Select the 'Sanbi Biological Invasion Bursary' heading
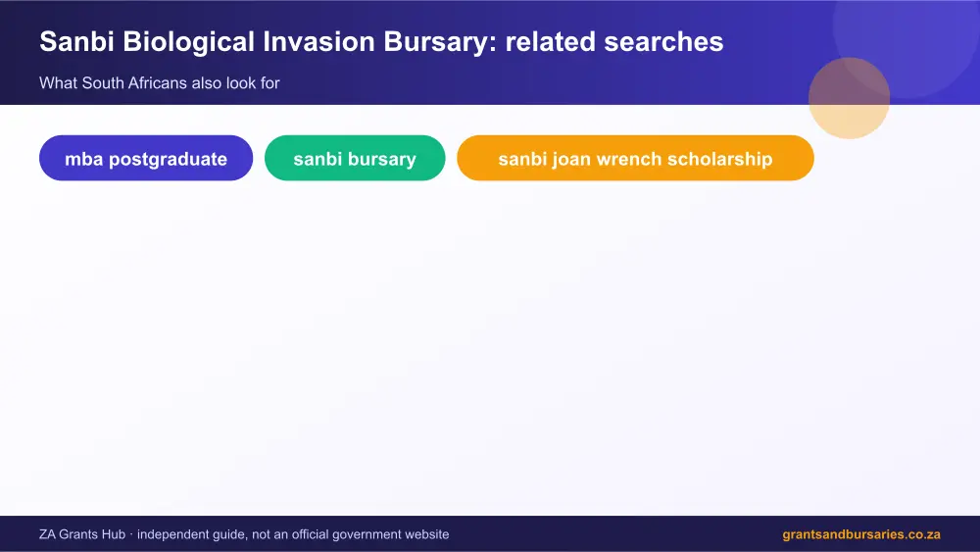Viewport: 980px width, 552px height. pyautogui.click(x=381, y=42)
